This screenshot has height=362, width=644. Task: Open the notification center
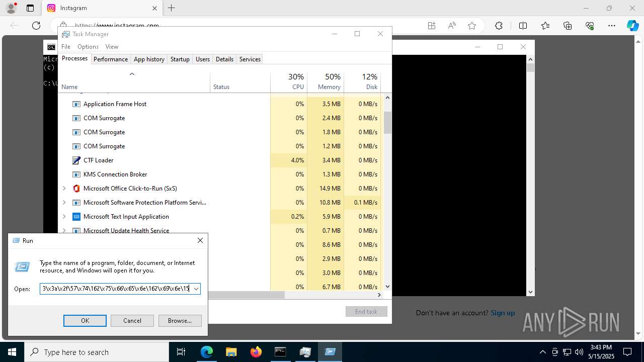point(627,352)
